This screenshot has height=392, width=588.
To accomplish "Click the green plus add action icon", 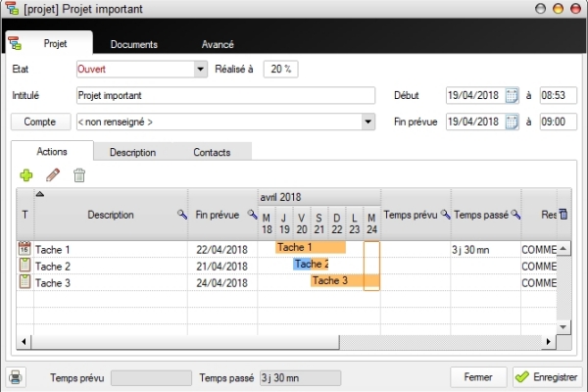I will point(26,175).
